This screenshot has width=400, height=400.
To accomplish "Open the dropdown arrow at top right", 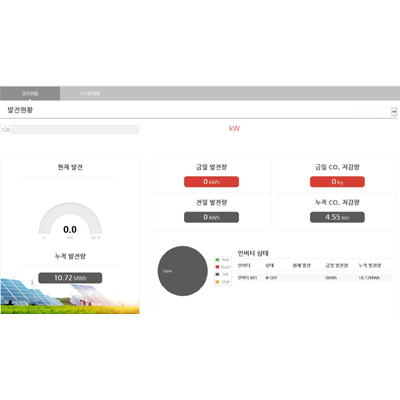I will [x=394, y=112].
